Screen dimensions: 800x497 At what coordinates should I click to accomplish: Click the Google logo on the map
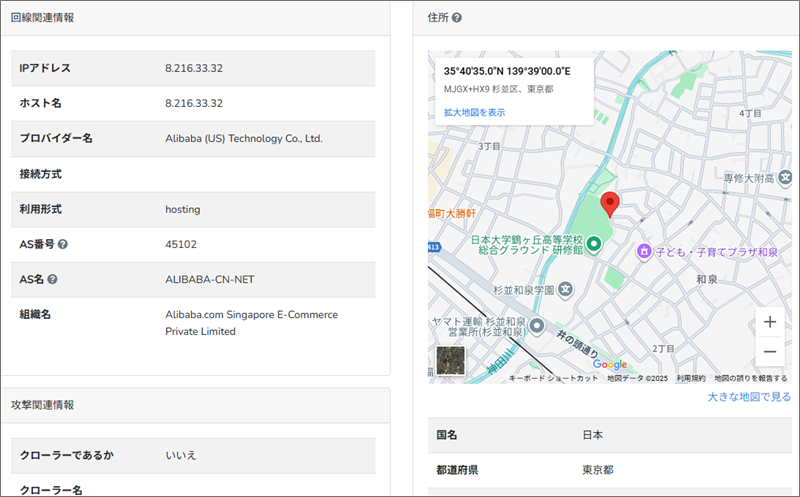coord(610,364)
